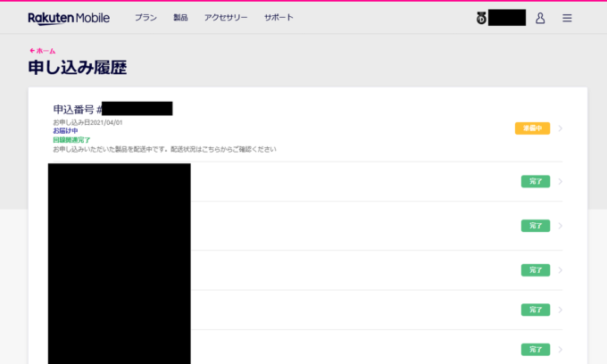This screenshot has height=364, width=607.
Task: Open the プラン menu
Action: 146,18
